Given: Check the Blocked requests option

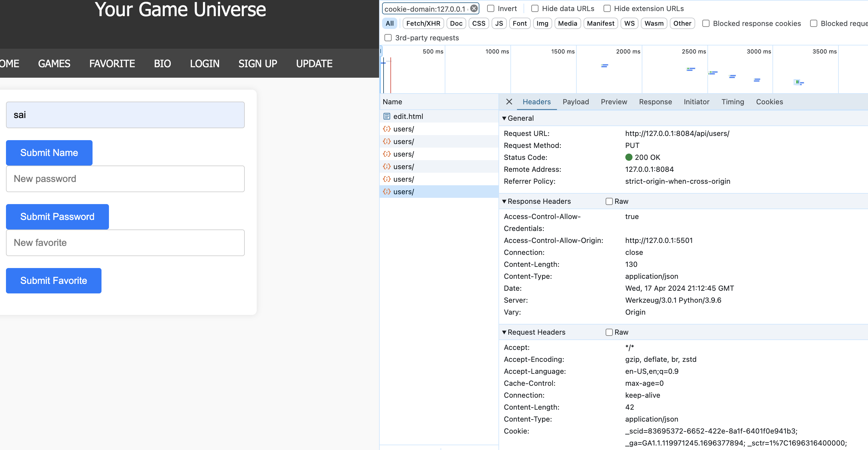Looking at the screenshot, I should click(813, 23).
